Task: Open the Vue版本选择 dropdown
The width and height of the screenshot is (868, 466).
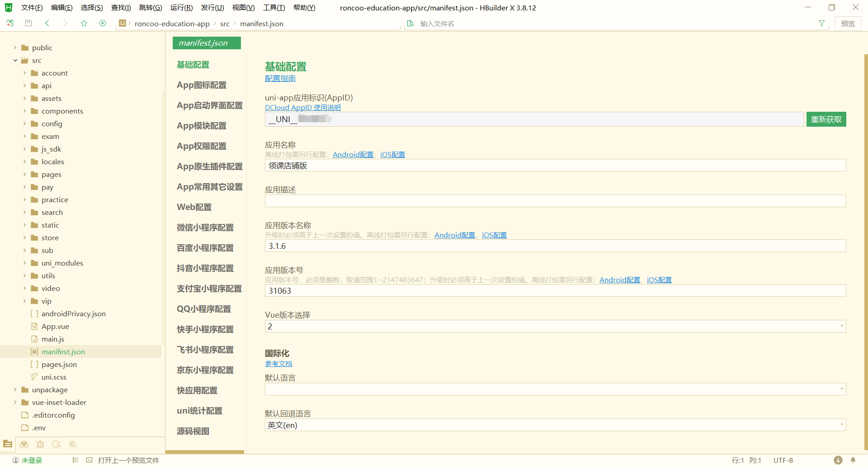Action: tap(555, 326)
